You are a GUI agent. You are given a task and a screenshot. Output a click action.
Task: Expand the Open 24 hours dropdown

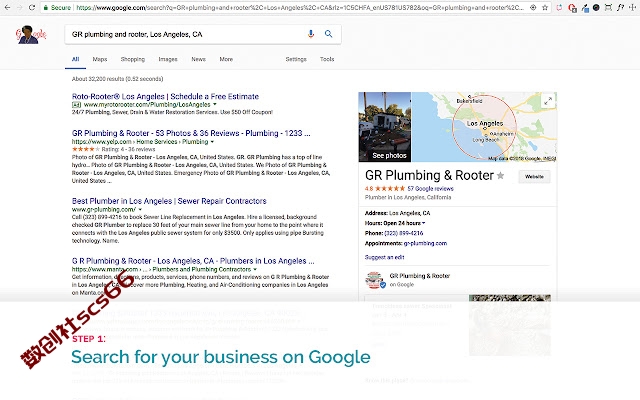click(423, 223)
